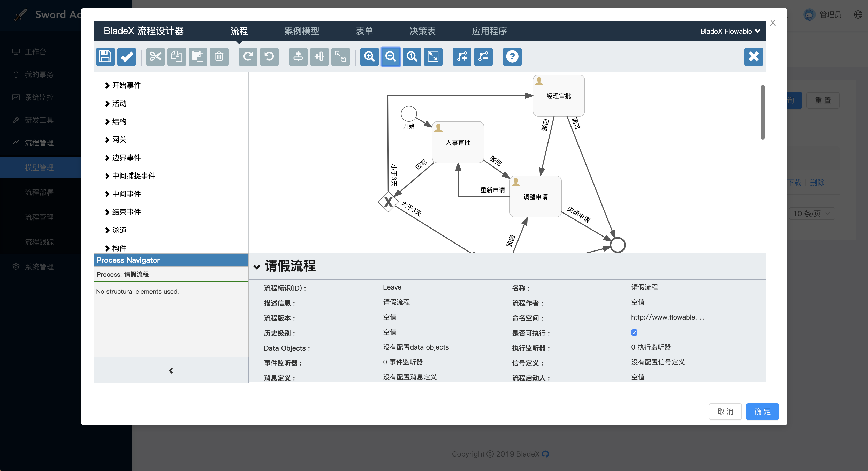Click the Save icon in toolbar

coord(105,56)
